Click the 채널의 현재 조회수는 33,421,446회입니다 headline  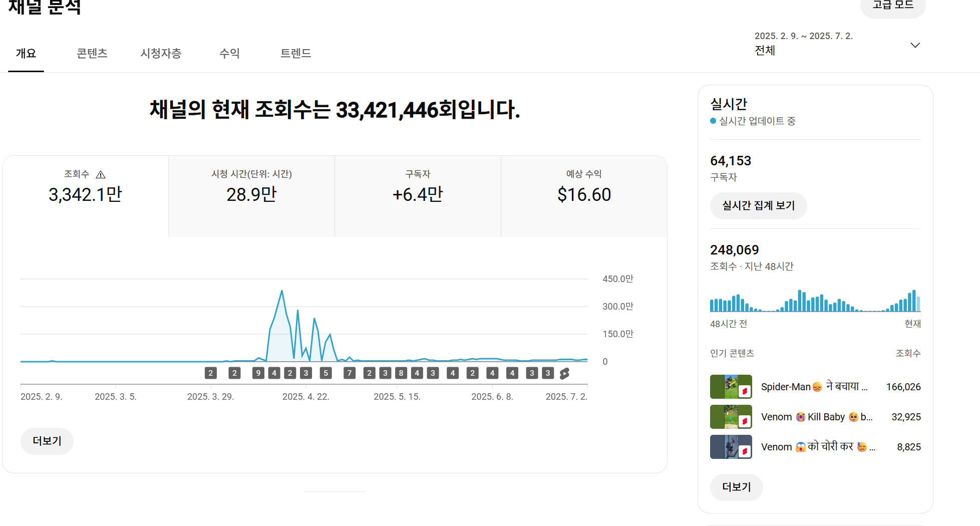point(335,110)
